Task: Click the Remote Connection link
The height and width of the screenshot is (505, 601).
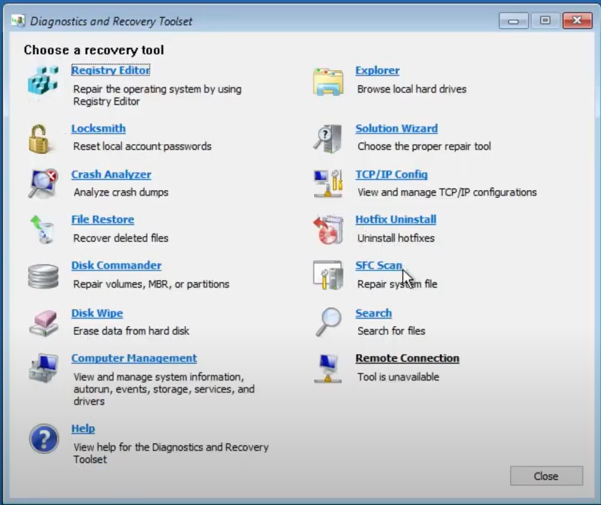Action: (407, 358)
